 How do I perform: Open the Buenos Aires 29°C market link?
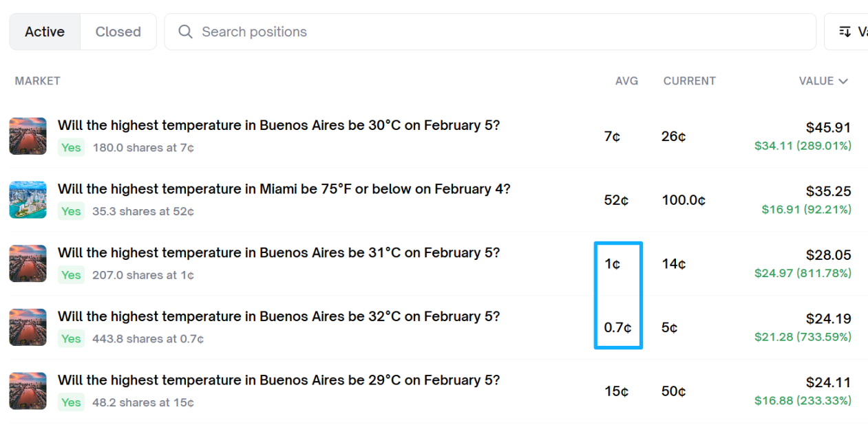coord(278,380)
